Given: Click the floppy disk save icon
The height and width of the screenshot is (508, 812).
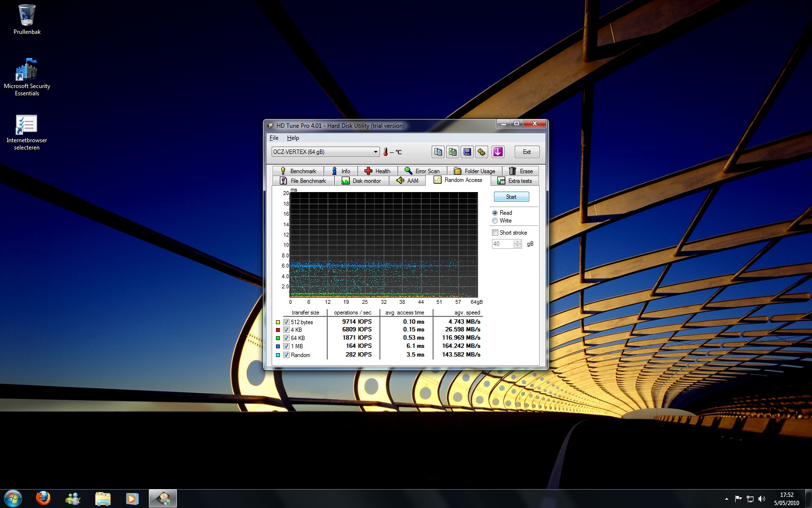Looking at the screenshot, I should point(467,152).
